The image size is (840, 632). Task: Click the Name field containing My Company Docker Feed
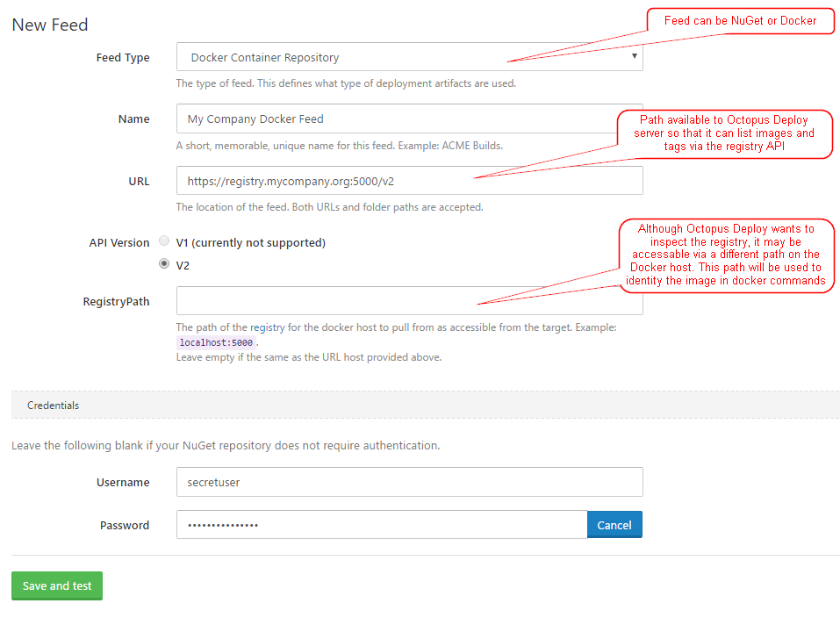(x=395, y=118)
